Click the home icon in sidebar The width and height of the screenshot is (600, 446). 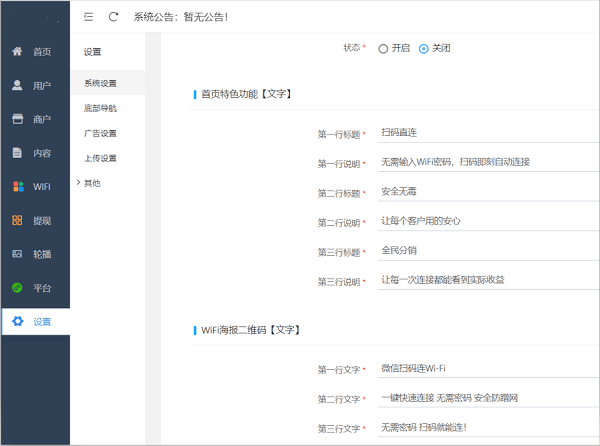17,51
